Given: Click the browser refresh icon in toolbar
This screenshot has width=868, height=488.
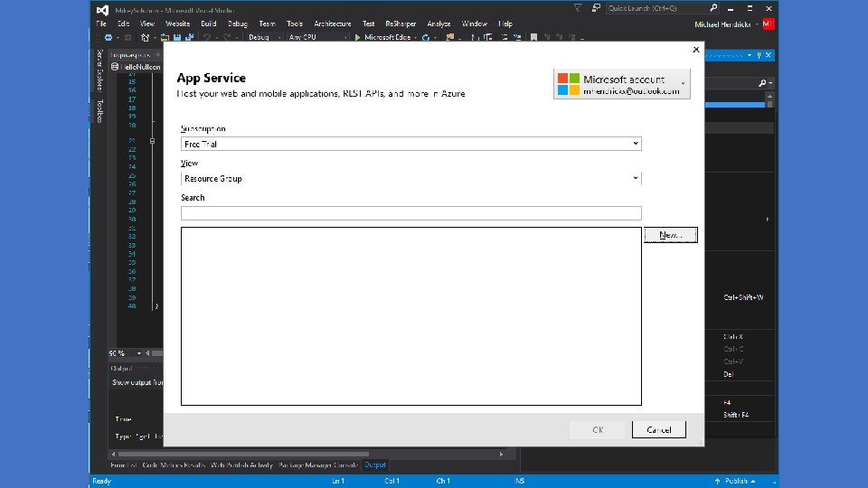Looking at the screenshot, I should (x=426, y=38).
